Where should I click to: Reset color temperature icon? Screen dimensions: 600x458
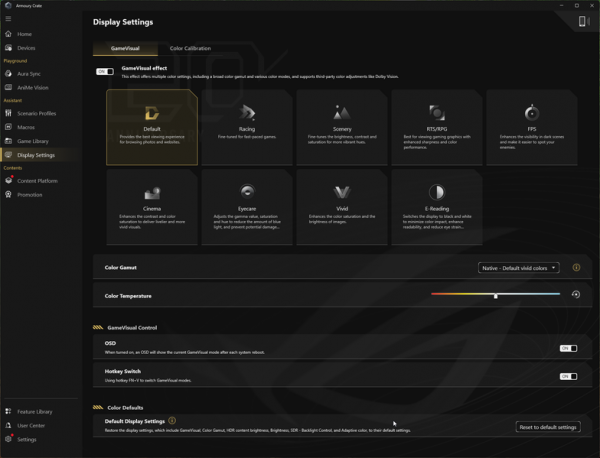tap(576, 294)
